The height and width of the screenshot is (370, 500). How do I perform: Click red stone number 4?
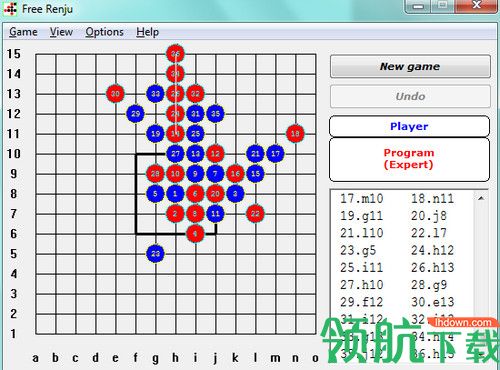click(195, 234)
